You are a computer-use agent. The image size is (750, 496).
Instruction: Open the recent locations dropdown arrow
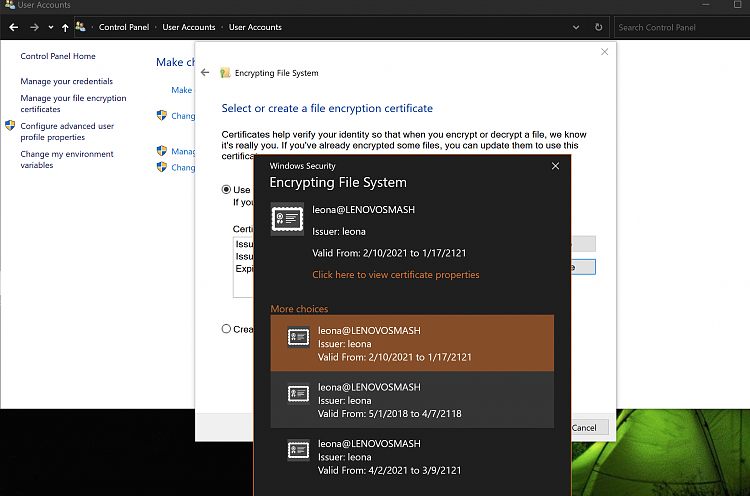pos(51,27)
